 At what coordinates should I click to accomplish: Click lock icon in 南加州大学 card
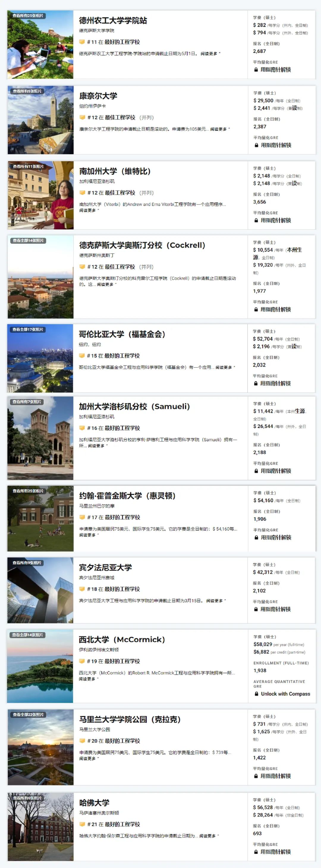256,221
